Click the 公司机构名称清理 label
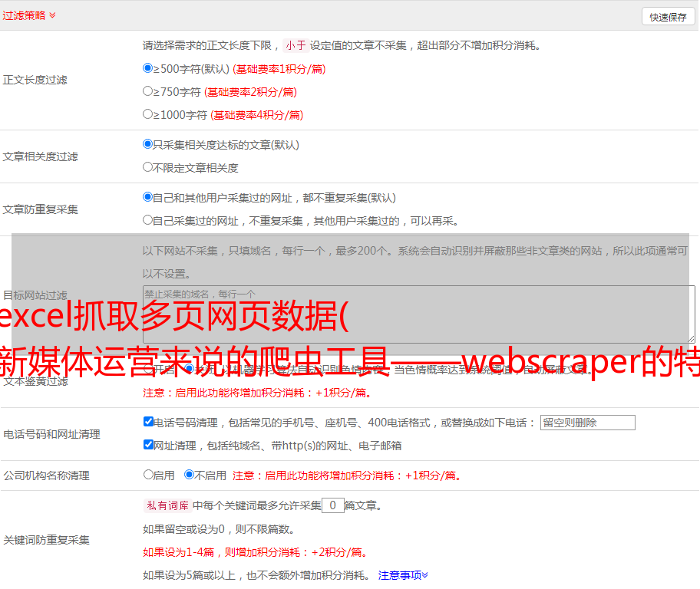700x589 pixels. coord(46,475)
